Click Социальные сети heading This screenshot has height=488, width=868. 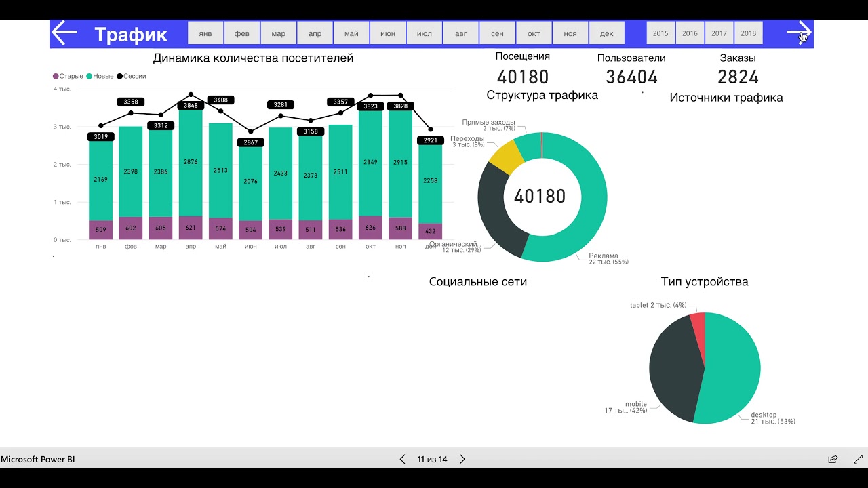pyautogui.click(x=478, y=282)
